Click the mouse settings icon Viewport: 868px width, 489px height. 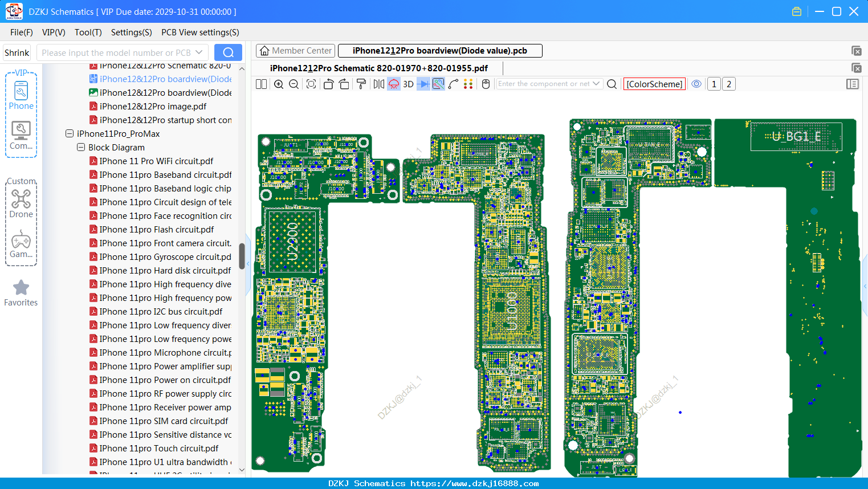pos(486,84)
